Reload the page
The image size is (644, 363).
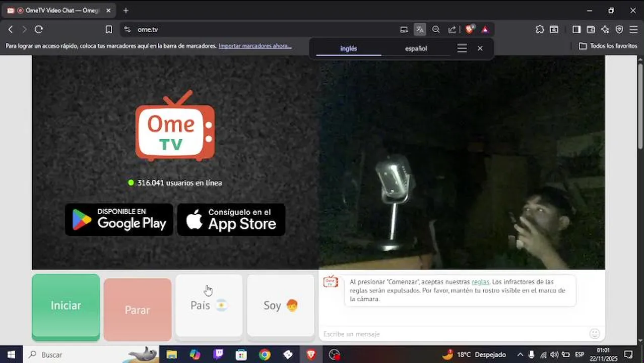pyautogui.click(x=39, y=29)
